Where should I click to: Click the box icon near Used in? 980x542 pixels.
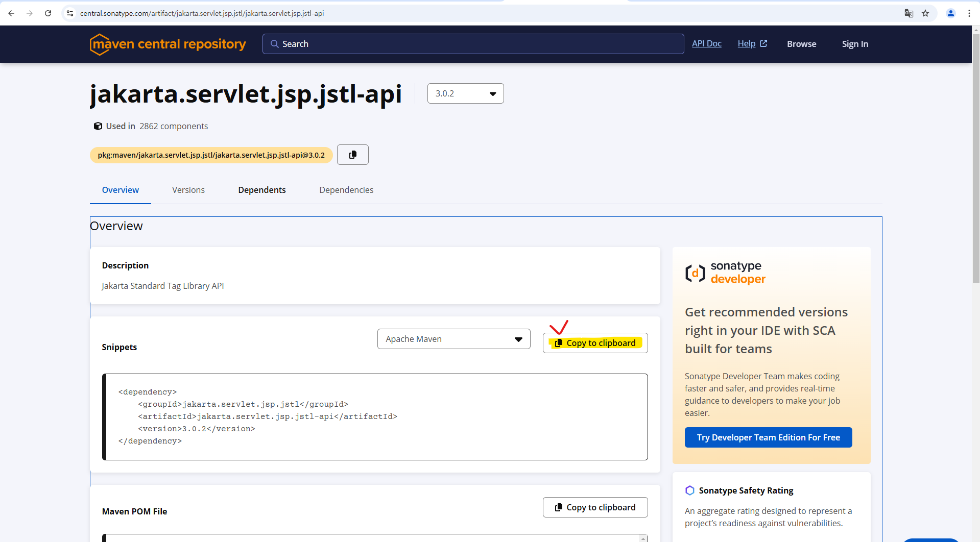click(98, 126)
